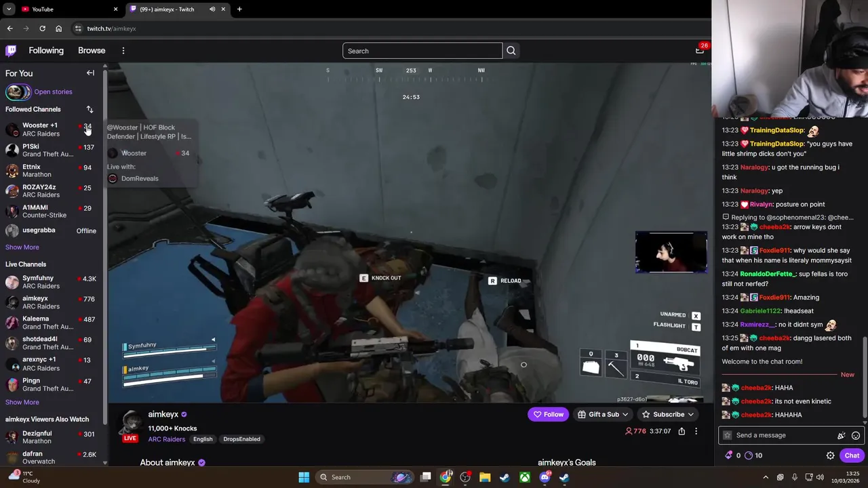Image resolution: width=868 pixels, height=488 pixels.
Task: Open the Twitch home logo
Action: [11, 51]
